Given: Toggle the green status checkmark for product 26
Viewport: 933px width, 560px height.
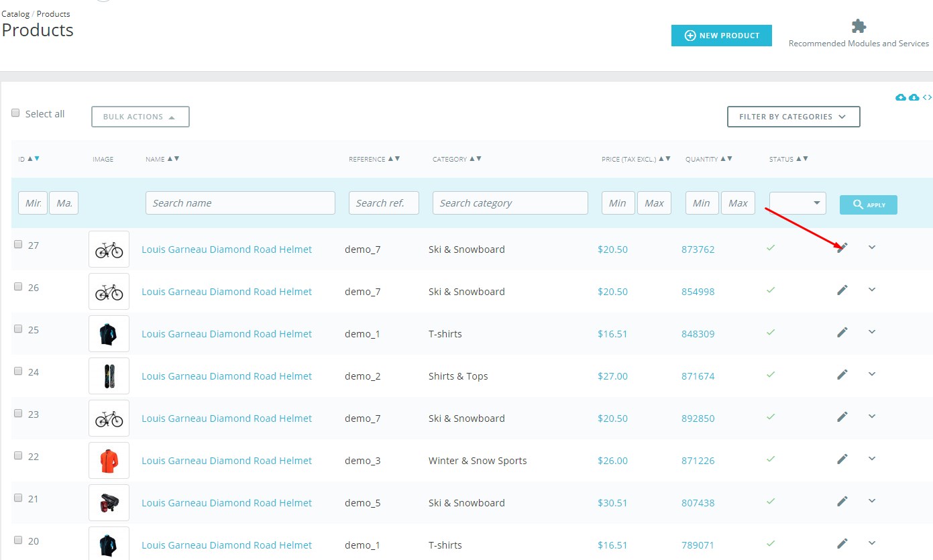Looking at the screenshot, I should point(771,290).
